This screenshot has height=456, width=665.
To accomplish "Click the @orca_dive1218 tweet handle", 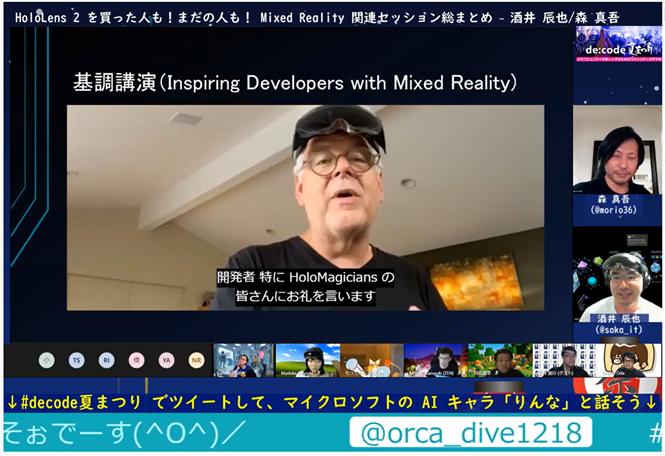I will 471,432.
